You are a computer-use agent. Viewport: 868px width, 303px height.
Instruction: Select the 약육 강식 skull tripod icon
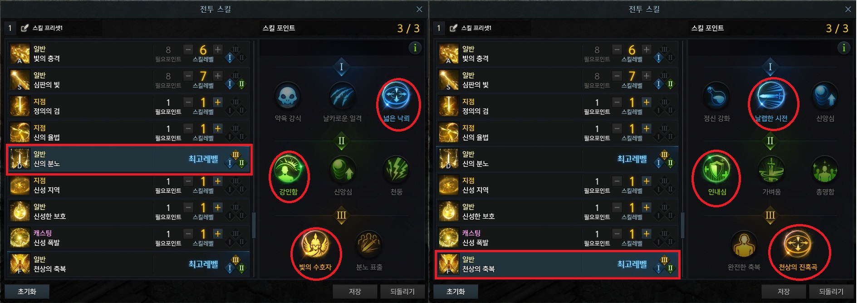pos(288,96)
